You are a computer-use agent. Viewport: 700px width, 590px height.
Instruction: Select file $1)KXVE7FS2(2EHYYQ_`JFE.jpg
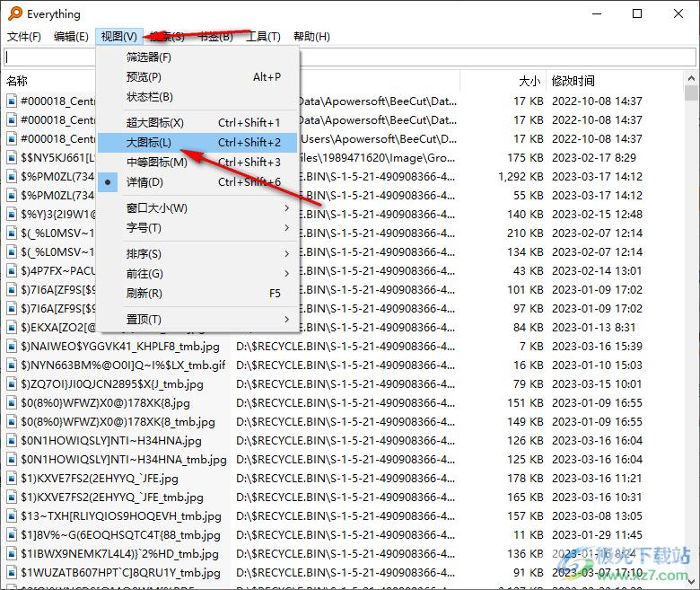click(100, 479)
